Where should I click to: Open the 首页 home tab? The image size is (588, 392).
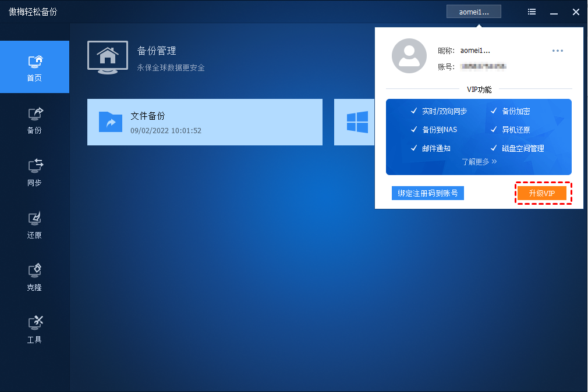[x=34, y=67]
